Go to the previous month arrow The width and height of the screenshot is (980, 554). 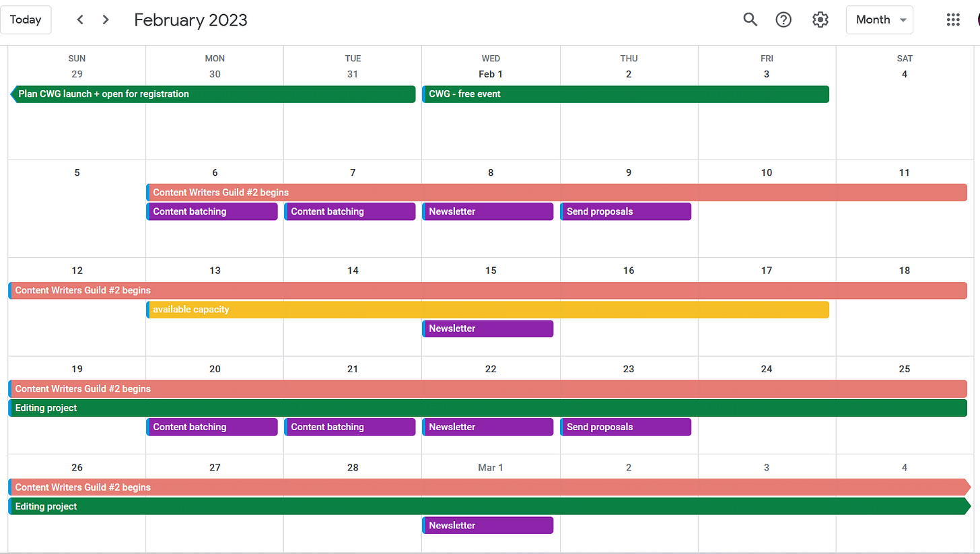point(80,20)
